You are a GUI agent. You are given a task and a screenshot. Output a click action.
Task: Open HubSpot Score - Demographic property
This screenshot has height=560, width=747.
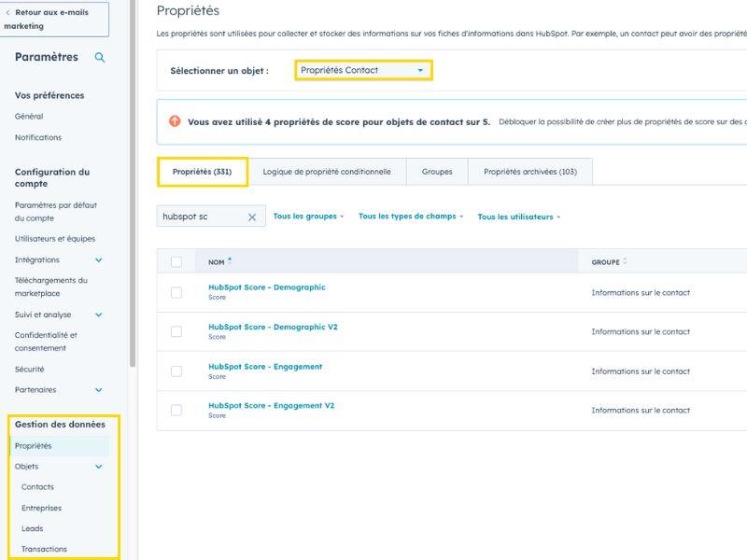coord(267,287)
